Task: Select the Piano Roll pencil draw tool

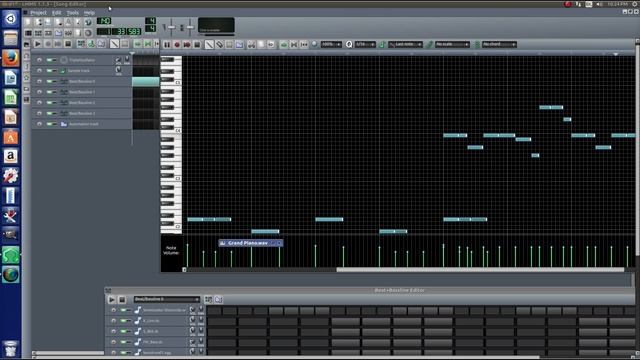Action: tap(209, 44)
